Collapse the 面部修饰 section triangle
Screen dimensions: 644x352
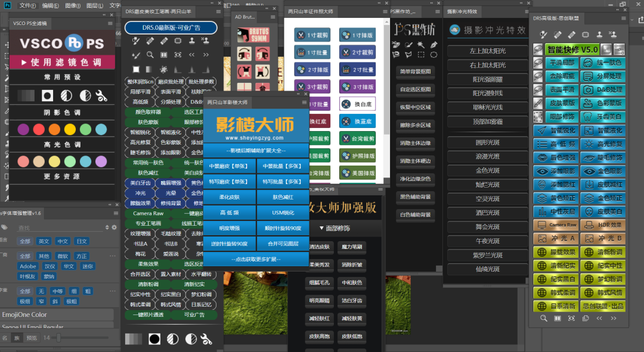pos(321,228)
